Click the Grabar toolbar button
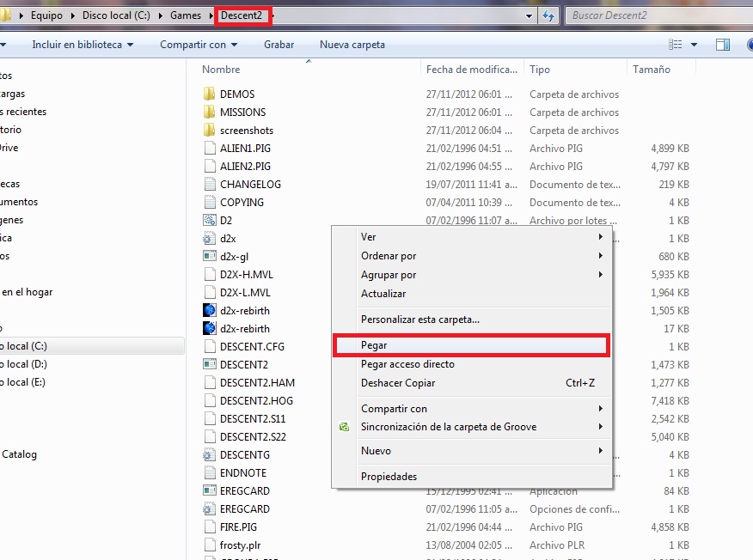Screen dimensions: 753x560 pyautogui.click(x=279, y=45)
